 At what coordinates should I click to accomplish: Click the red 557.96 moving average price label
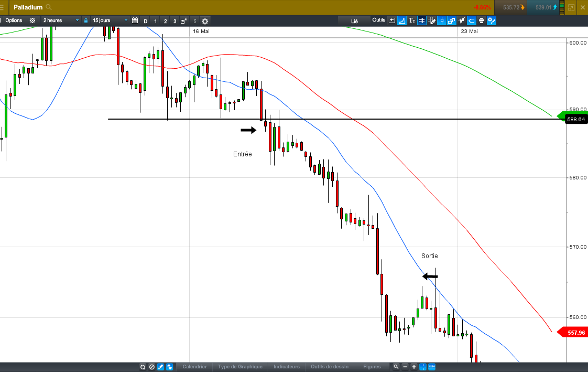tap(573, 333)
